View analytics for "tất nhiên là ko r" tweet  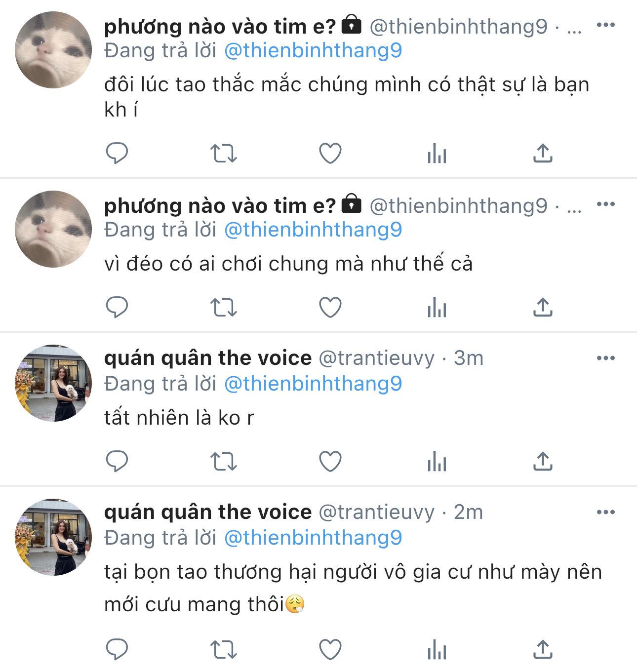pyautogui.click(x=437, y=461)
